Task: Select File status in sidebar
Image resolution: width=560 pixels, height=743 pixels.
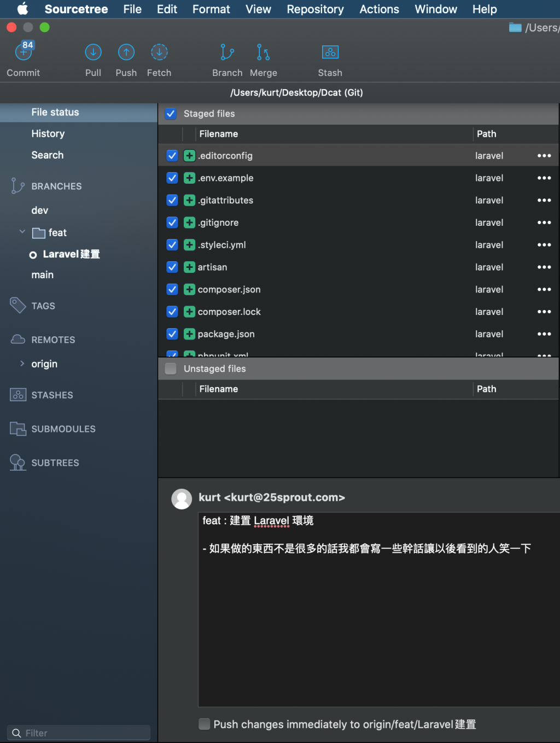Action: pos(78,112)
